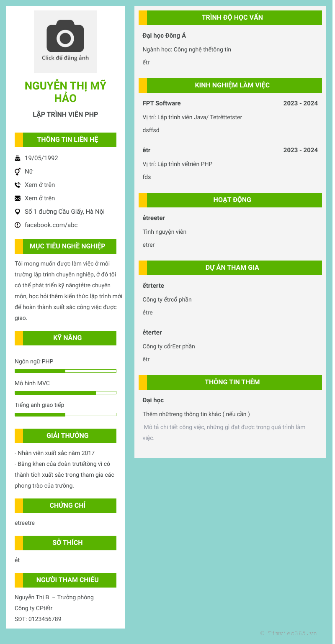Edit the address Số 1 đường Cầu Giấy
This screenshot has height=644, width=335.
[64, 212]
